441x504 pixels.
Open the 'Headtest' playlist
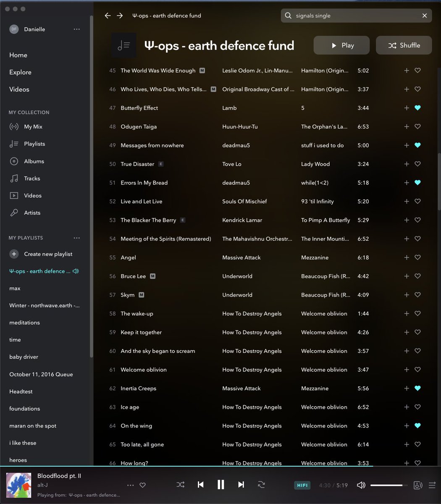(21, 391)
